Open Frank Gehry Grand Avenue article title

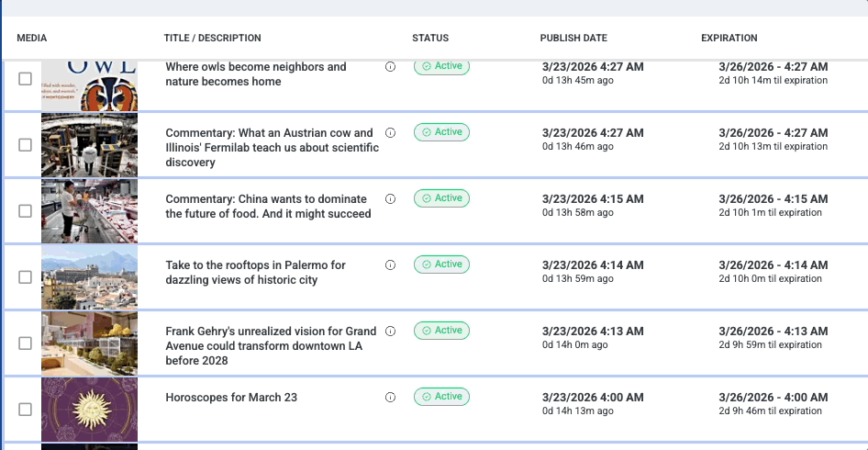270,345
